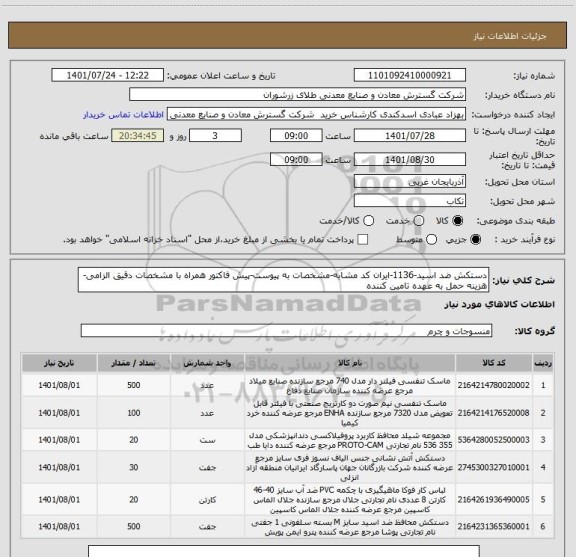Click product code 2164214780020002
Screen dimensions: 576x557
click(x=494, y=385)
